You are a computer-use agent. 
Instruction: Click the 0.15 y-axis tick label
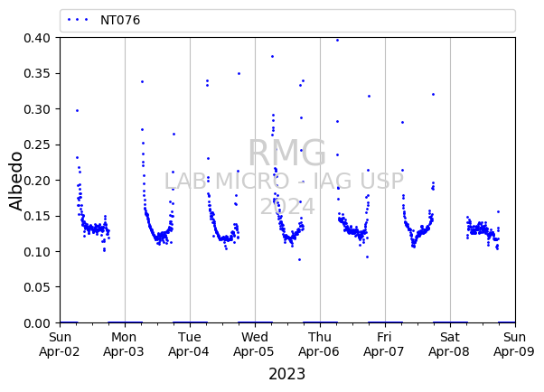(37, 216)
